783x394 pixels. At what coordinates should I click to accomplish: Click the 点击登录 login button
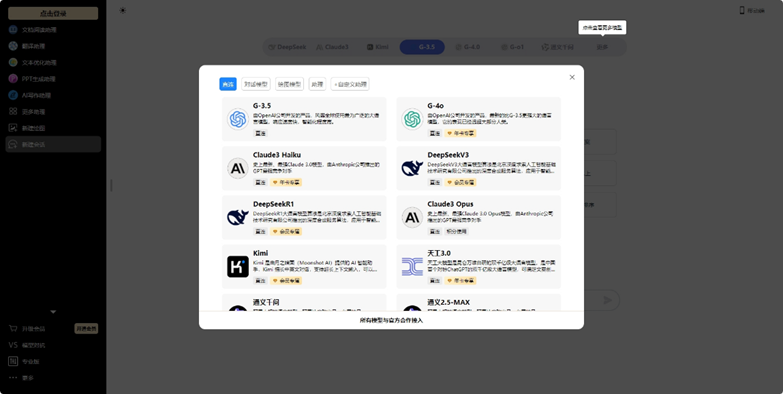[53, 13]
